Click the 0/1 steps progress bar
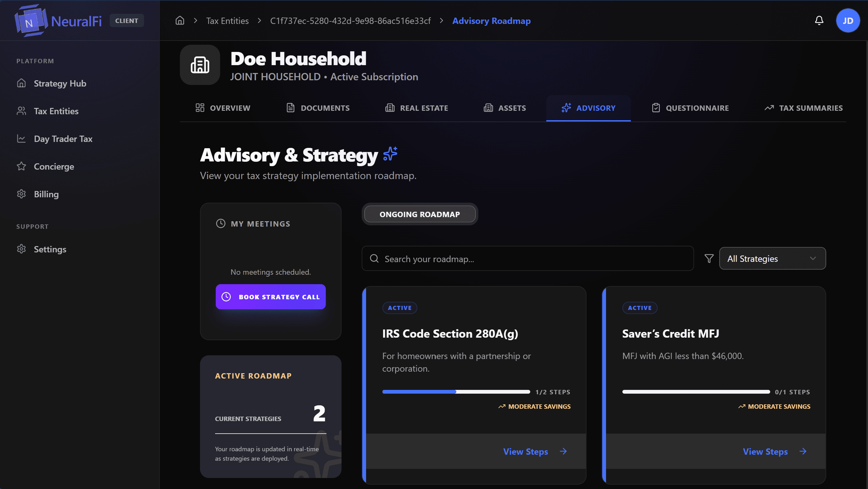Screen dimensions: 868x489 pyautogui.click(x=696, y=391)
